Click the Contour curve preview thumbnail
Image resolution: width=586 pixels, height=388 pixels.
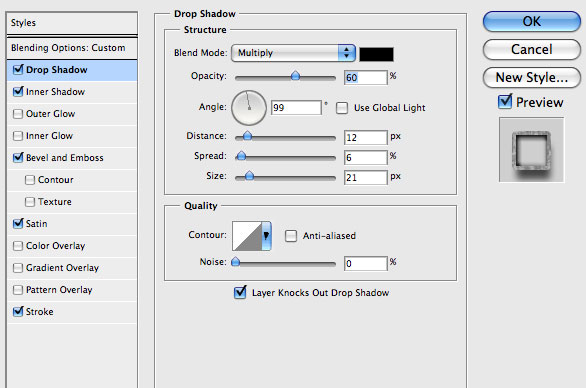coord(247,236)
